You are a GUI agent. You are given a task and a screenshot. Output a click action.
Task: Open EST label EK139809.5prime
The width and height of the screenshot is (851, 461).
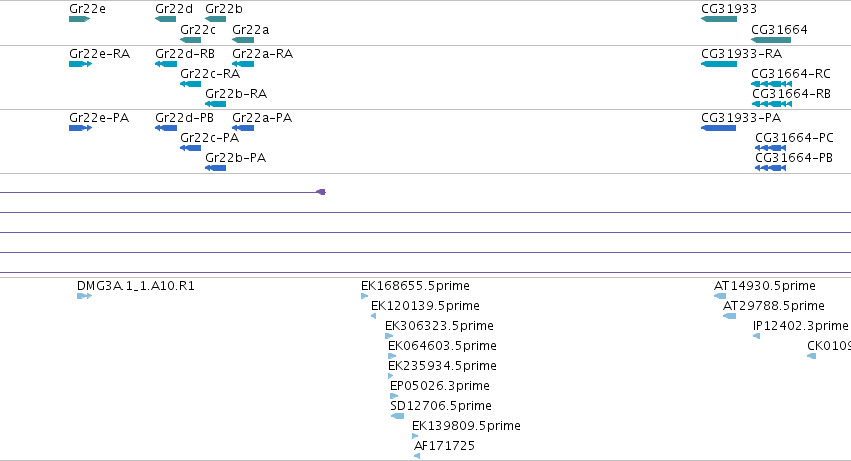tap(466, 426)
